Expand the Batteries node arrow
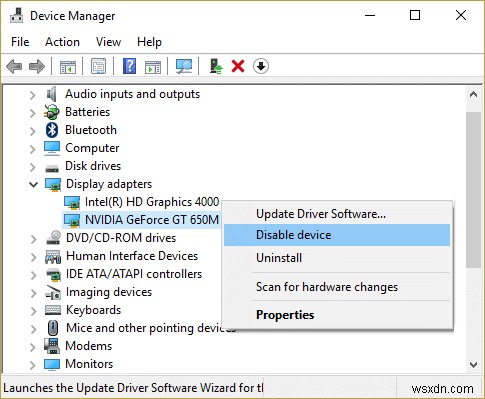This screenshot has width=485, height=399. point(32,113)
